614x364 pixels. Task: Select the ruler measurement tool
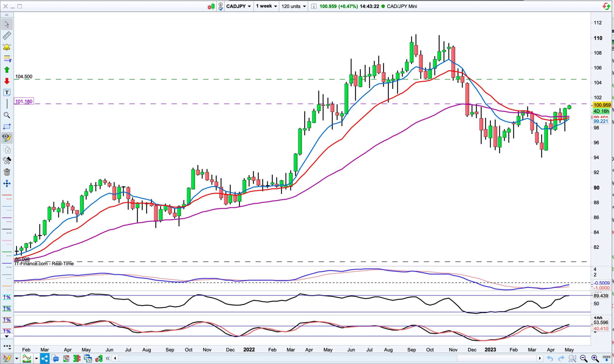pos(7,35)
